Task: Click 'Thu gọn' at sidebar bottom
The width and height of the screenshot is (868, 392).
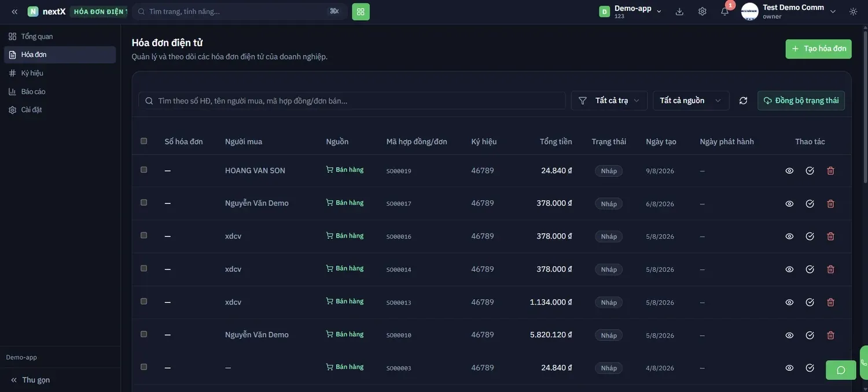Action: coord(30,380)
